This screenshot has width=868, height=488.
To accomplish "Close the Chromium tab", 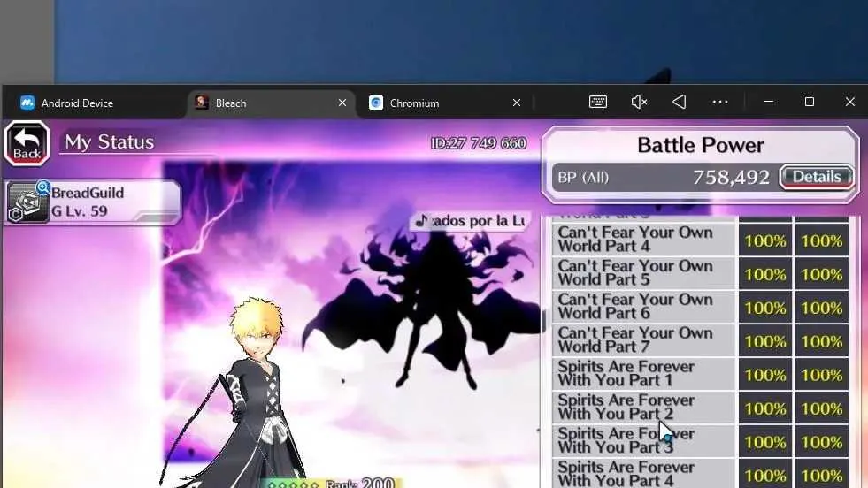I will point(517,103).
